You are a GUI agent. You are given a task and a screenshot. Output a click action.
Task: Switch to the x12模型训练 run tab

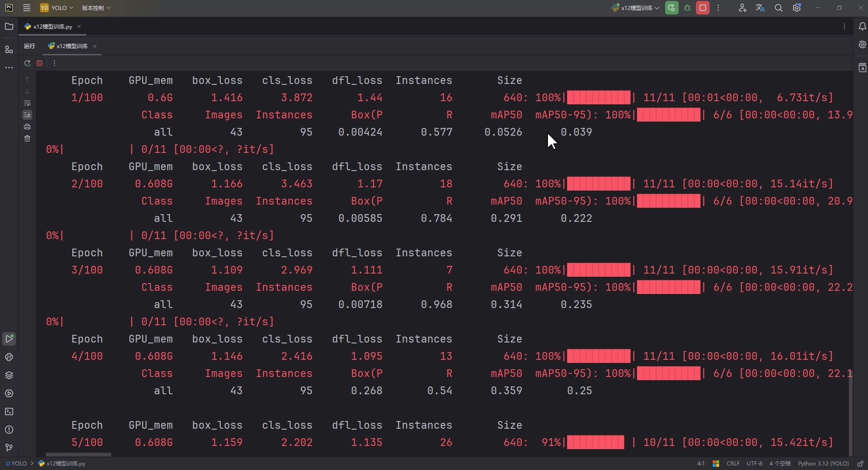[x=71, y=46]
